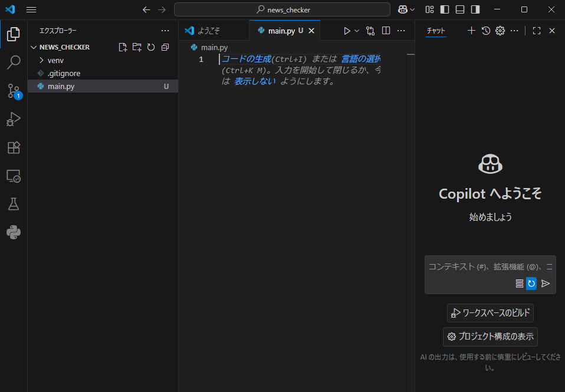Show chat history
565x392 pixels.
[486, 31]
